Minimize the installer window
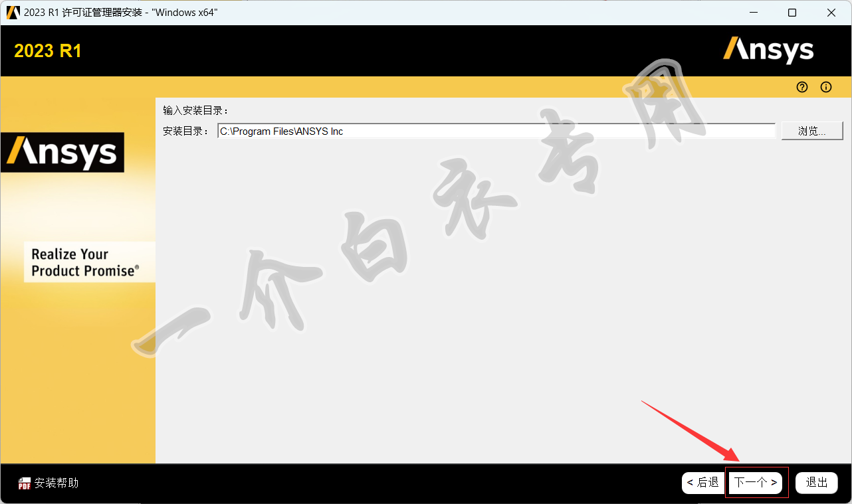The image size is (852, 504). (x=753, y=13)
